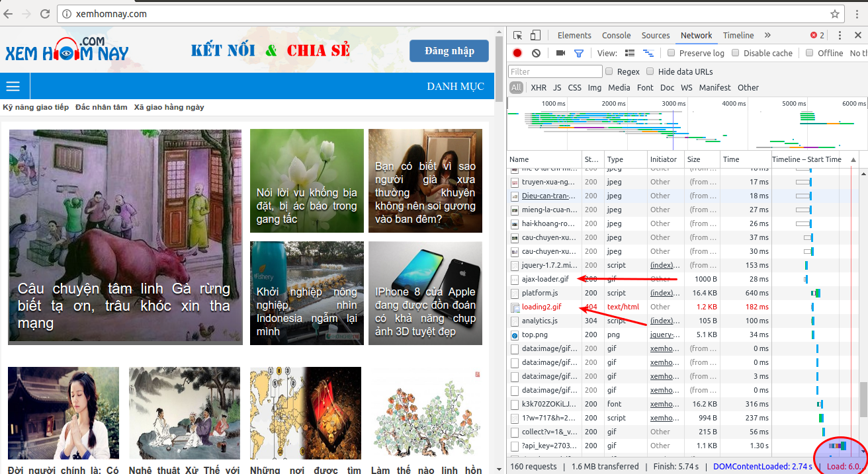The width and height of the screenshot is (868, 474).
Task: Go back in browser history
Action: pyautogui.click(x=9, y=13)
